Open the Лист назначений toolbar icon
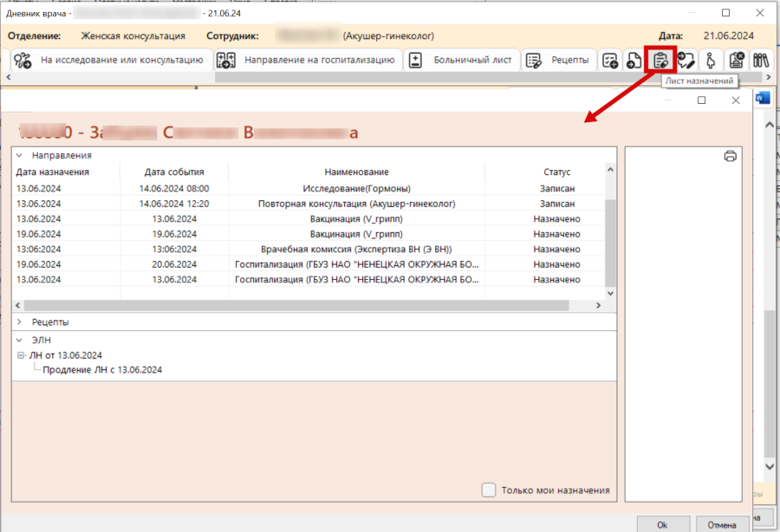The image size is (780, 532). coord(660,60)
